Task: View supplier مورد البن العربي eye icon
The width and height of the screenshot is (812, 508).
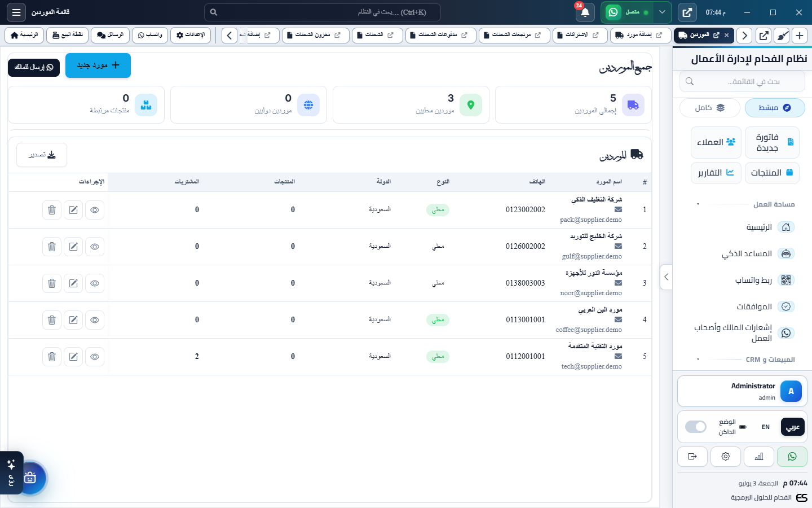Action: (95, 320)
